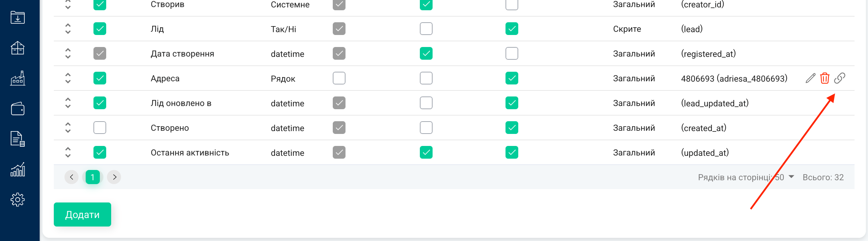
Task: Delete the Адреса field with trash icon
Action: 825,78
